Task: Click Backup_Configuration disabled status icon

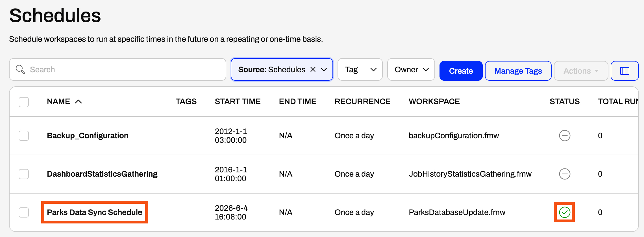Action: 565,136
